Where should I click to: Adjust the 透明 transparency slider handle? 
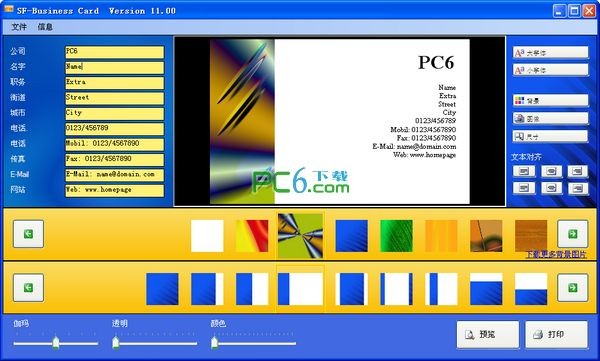[x=116, y=342]
